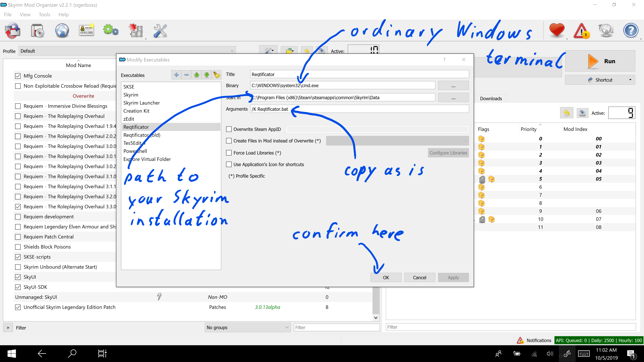Move executable down with green arrow
The width and height of the screenshot is (644, 362).
206,75
